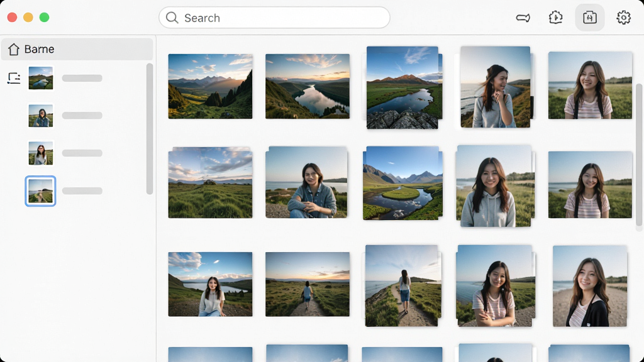Open photo of woman sitting on path by lake
Viewport: 644px width, 362px height.
coord(210,284)
